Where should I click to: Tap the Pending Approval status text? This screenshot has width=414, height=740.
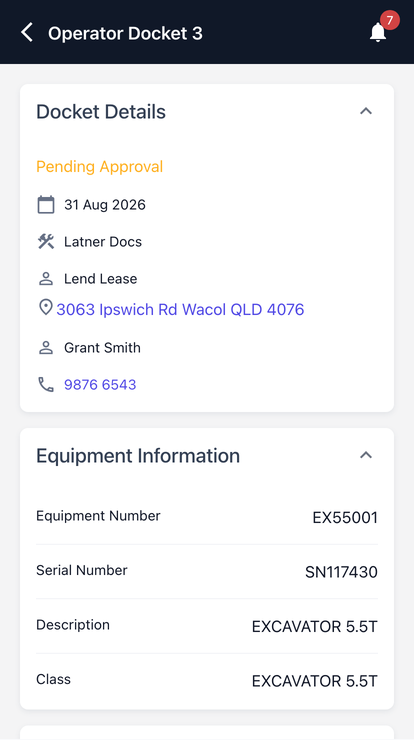coord(100,167)
